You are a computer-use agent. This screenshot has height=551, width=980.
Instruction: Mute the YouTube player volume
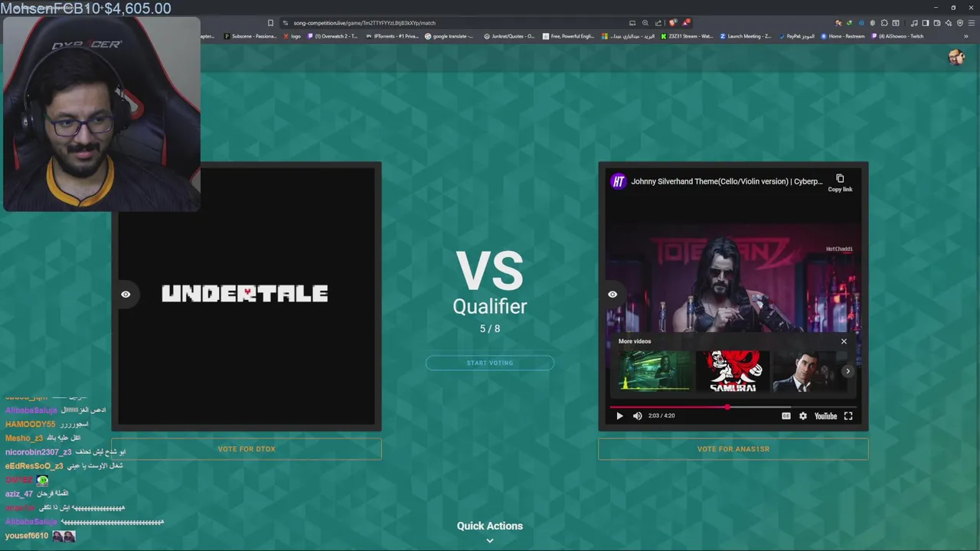coord(638,416)
